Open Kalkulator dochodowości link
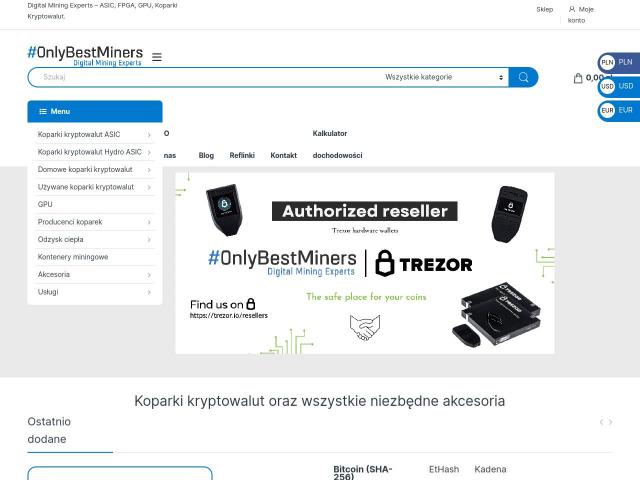Image resolution: width=640 pixels, height=480 pixels. coord(337,144)
